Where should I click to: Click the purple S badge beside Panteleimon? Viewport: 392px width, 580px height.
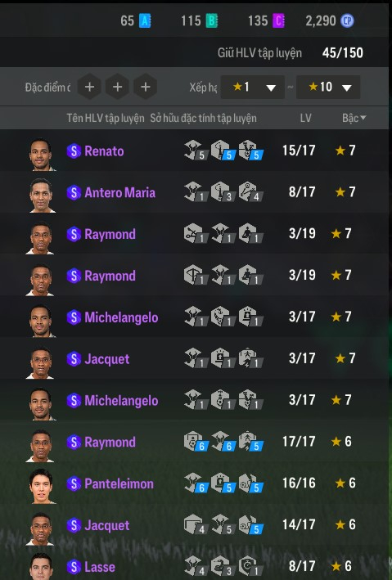(x=74, y=483)
